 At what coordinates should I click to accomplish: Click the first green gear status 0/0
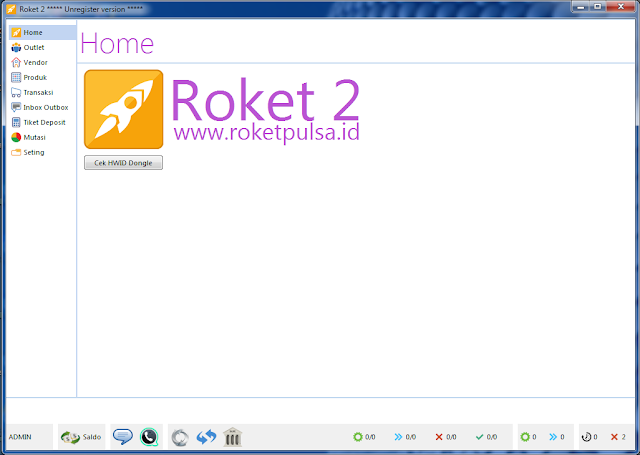364,437
